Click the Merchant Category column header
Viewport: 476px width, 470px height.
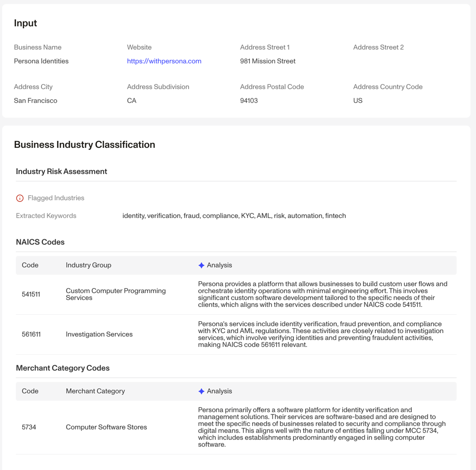[x=95, y=391]
